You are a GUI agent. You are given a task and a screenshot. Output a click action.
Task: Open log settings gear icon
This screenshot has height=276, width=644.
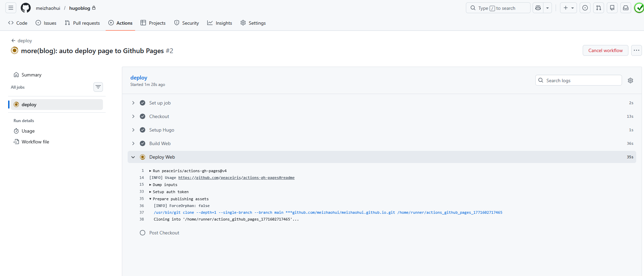click(x=630, y=80)
